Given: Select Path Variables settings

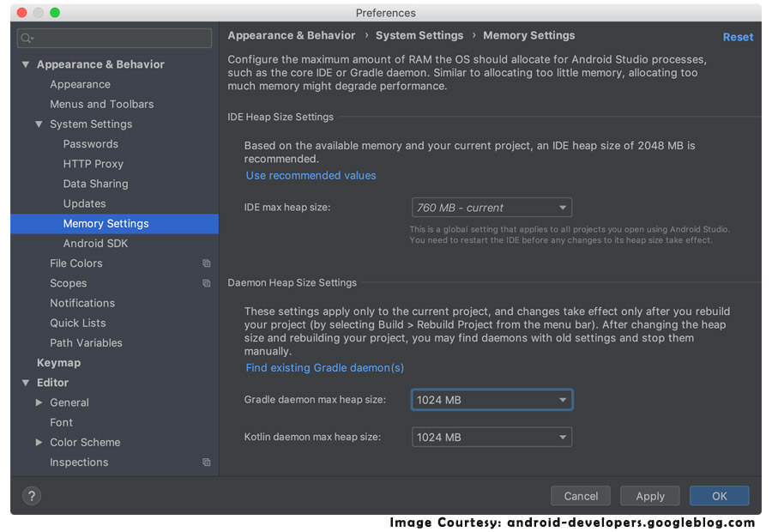Looking at the screenshot, I should [x=86, y=343].
